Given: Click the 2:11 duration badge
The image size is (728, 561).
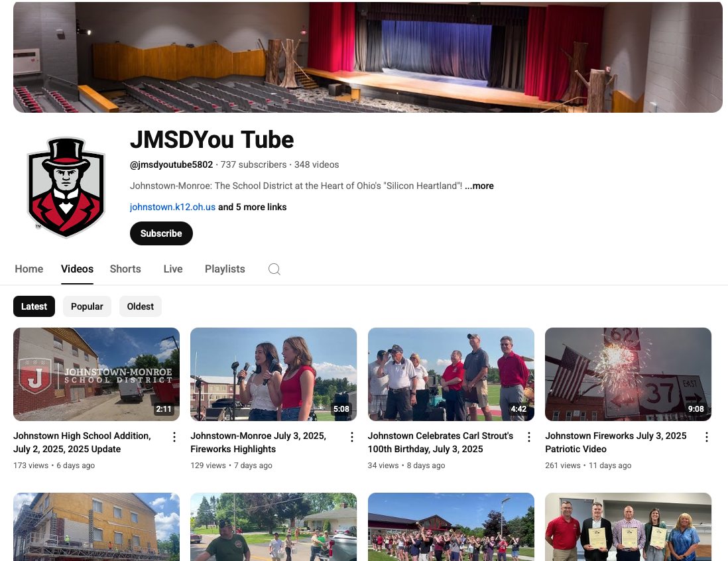Looking at the screenshot, I should click(163, 409).
